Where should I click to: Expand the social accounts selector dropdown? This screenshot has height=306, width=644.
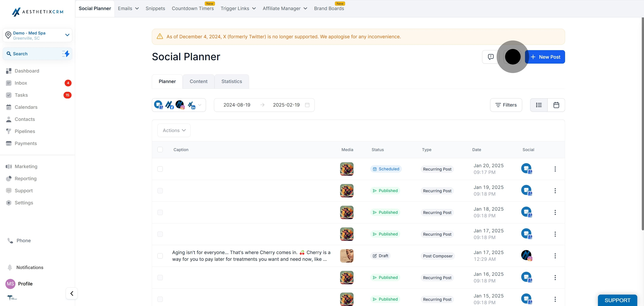[x=199, y=105]
